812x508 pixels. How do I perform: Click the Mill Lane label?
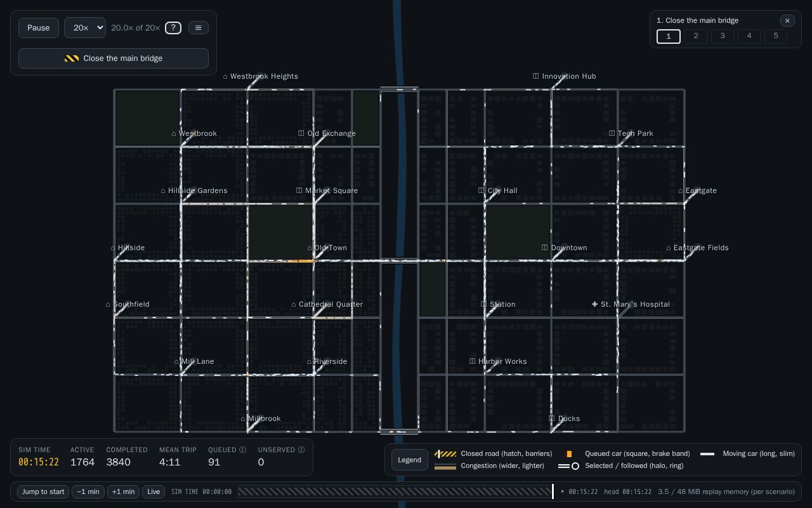click(198, 361)
